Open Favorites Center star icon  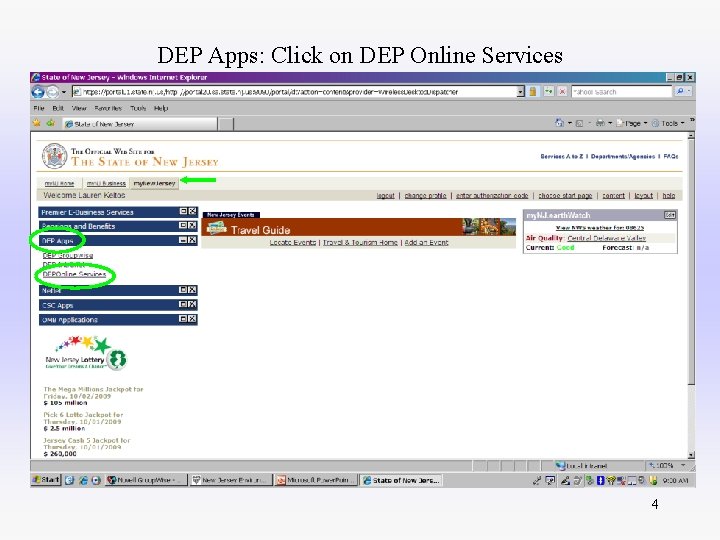(37, 123)
